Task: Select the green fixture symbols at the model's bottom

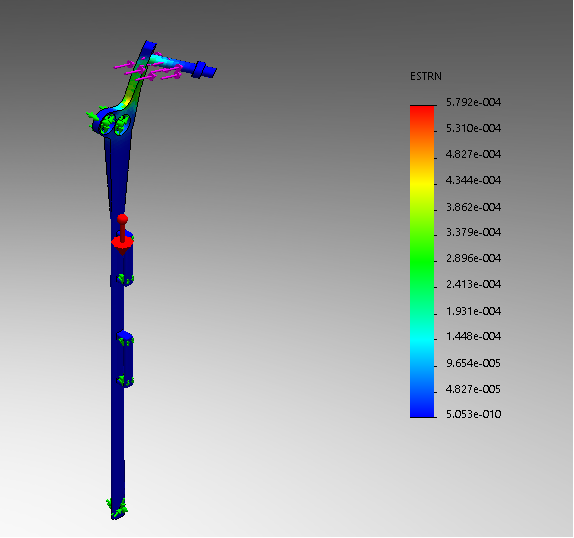Action: click(117, 508)
